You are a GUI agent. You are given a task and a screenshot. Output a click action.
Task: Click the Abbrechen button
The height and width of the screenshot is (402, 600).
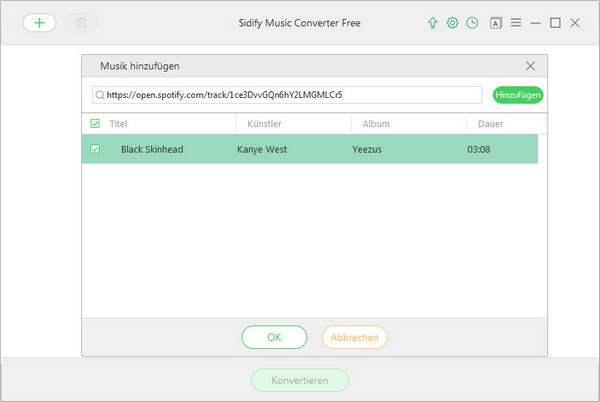354,337
